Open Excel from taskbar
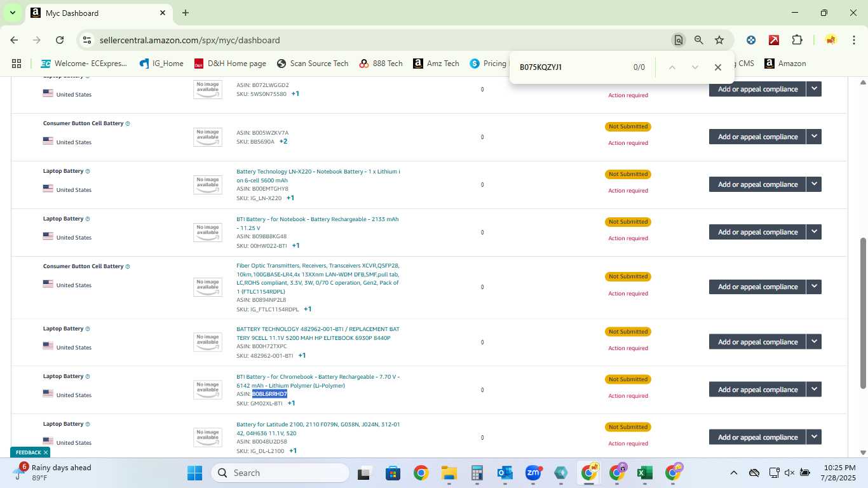Image resolution: width=868 pixels, height=488 pixels. [645, 473]
